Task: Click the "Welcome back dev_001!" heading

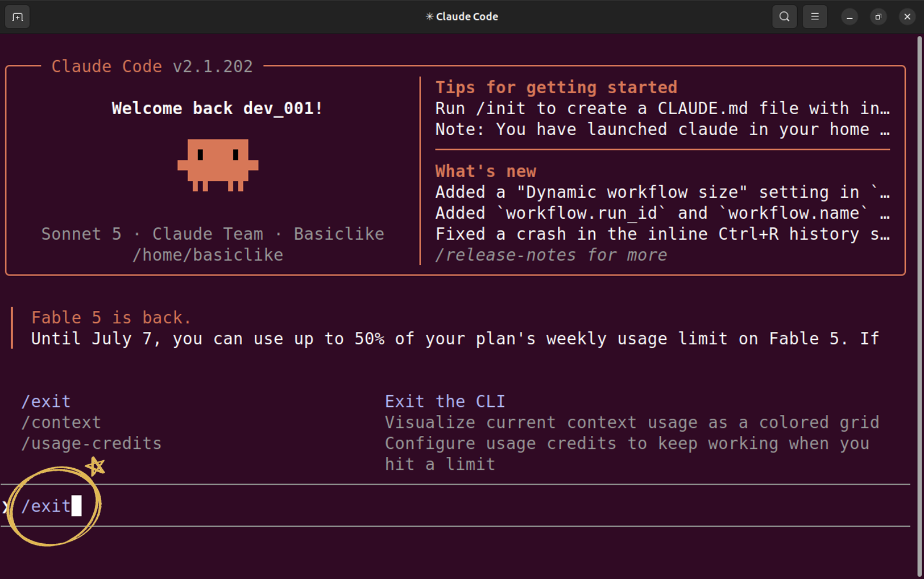Action: point(217,108)
